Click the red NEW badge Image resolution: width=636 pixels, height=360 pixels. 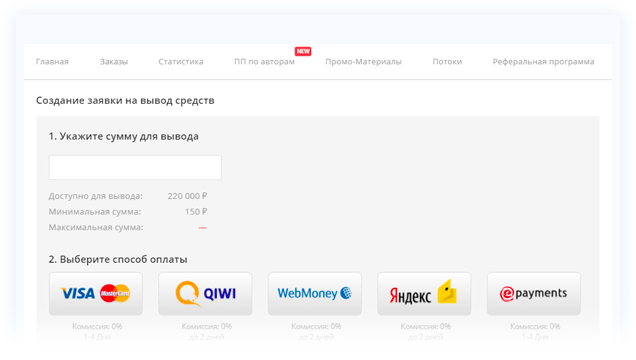coord(303,51)
